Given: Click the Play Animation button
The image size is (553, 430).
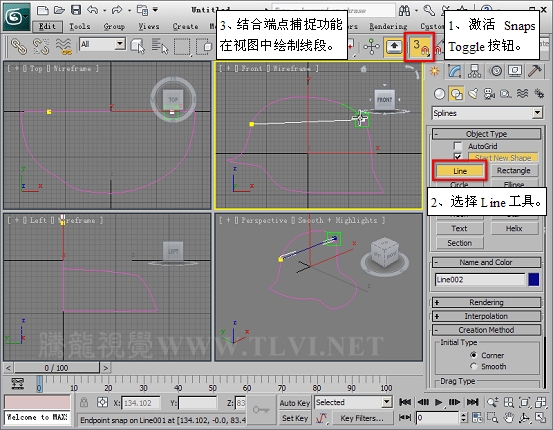Looking at the screenshot, I should coord(438,402).
